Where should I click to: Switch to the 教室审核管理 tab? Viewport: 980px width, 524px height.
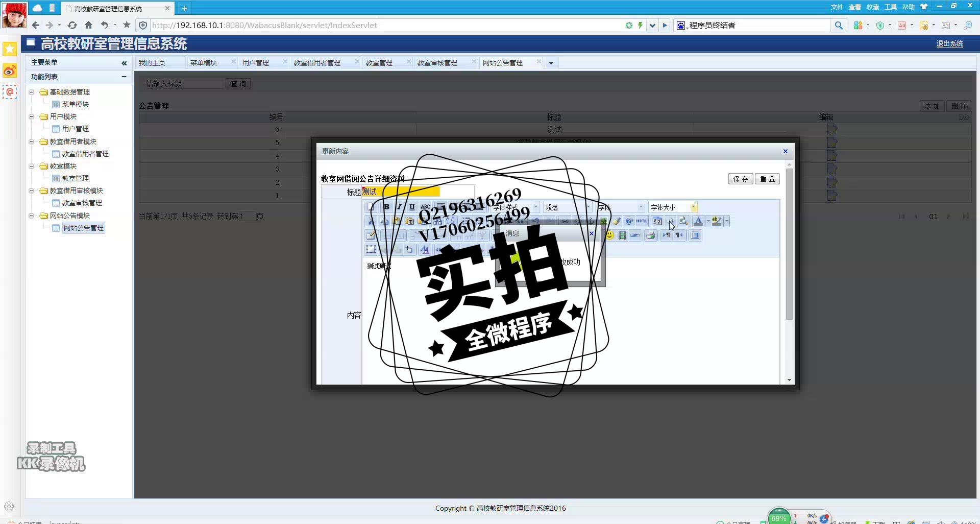click(437, 63)
